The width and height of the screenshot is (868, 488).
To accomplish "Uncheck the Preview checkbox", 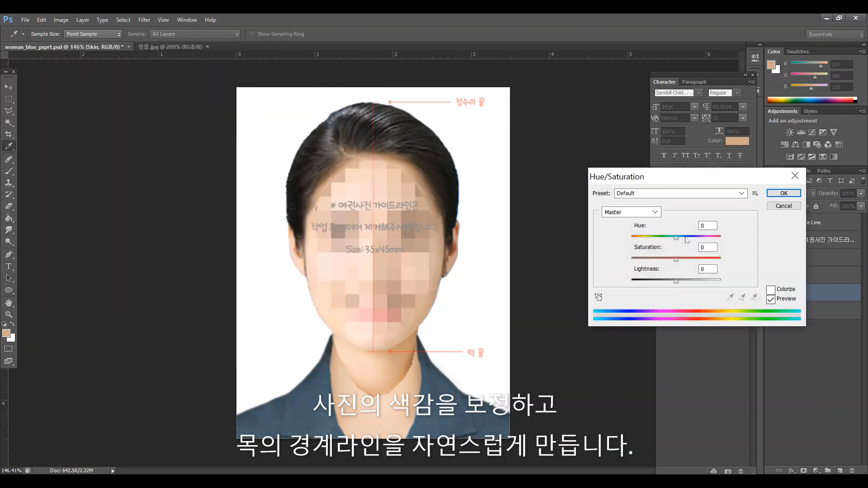I will pyautogui.click(x=771, y=299).
